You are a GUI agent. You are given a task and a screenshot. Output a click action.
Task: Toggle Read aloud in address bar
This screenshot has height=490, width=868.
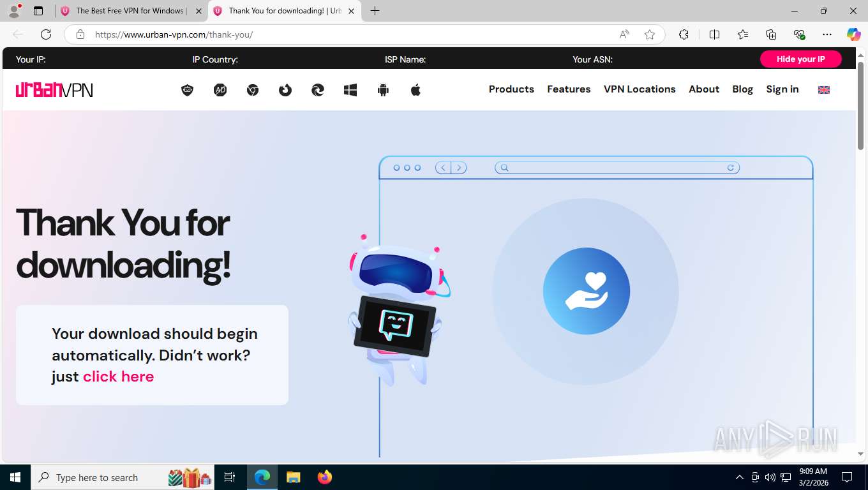pyautogui.click(x=624, y=34)
